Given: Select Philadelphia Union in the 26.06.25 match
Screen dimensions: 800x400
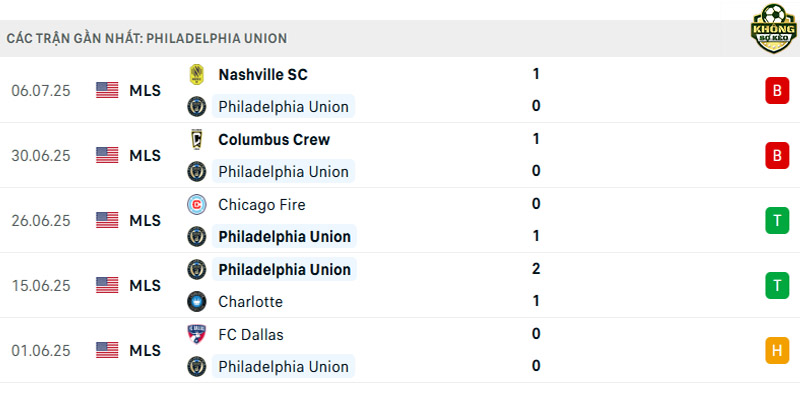Looking at the screenshot, I should tap(284, 237).
